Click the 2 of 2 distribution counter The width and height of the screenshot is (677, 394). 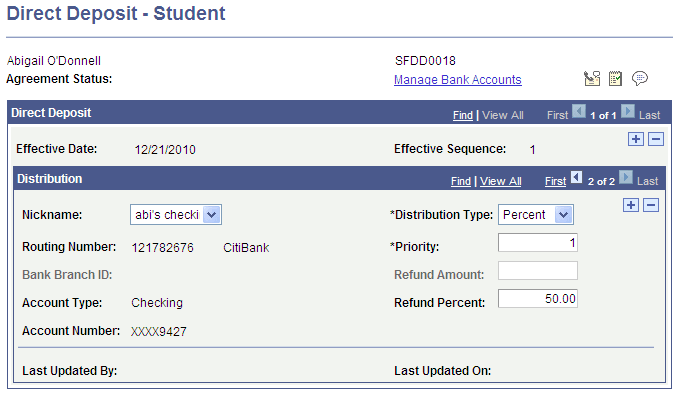601,182
